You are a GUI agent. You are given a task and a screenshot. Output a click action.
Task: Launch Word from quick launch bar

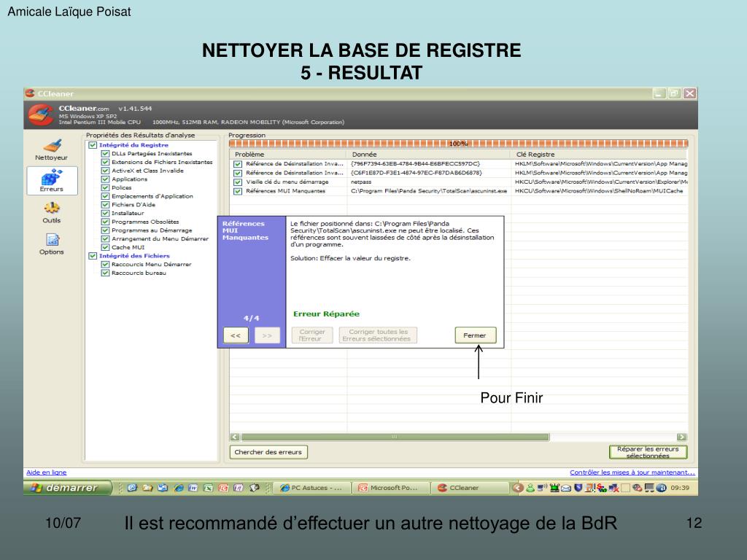[193, 488]
